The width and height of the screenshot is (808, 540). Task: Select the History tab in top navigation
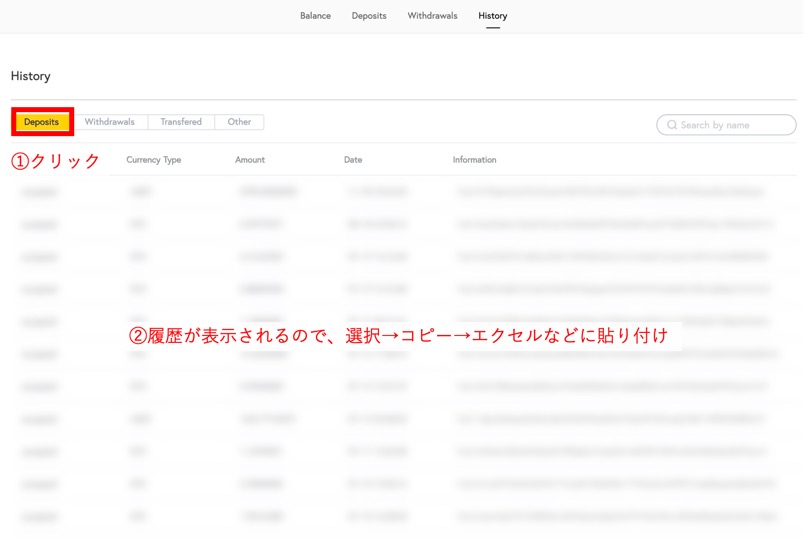(x=493, y=16)
